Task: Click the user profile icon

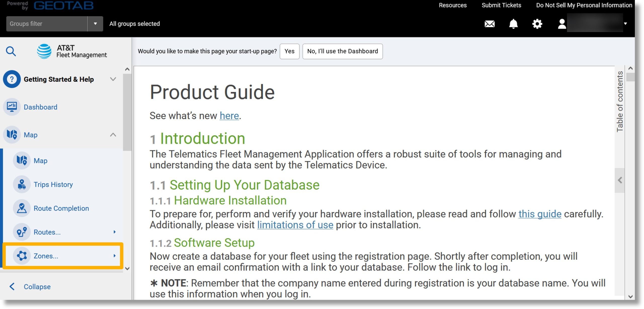Action: (561, 24)
